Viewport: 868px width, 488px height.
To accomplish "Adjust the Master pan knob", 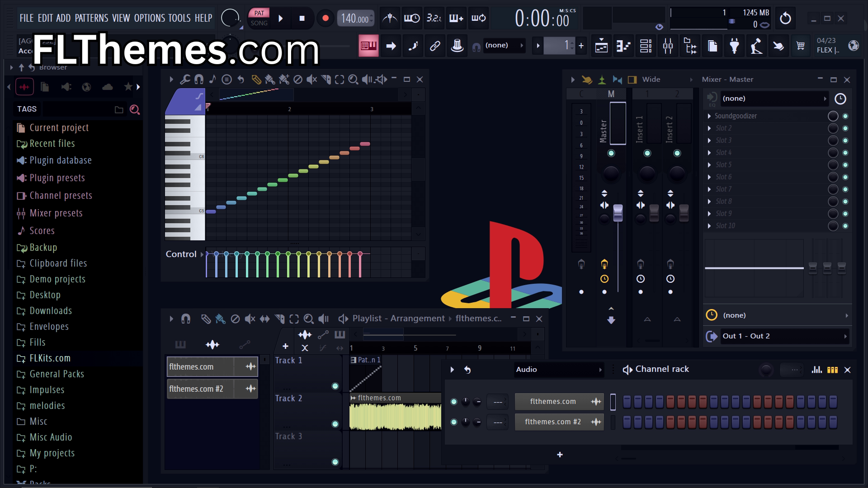I will coord(611,174).
